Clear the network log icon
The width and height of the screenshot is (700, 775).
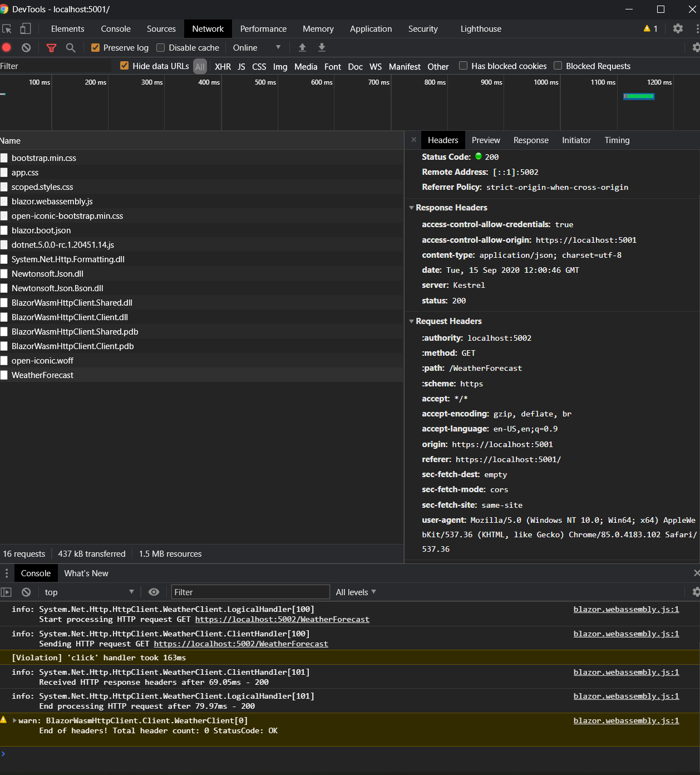(x=26, y=48)
